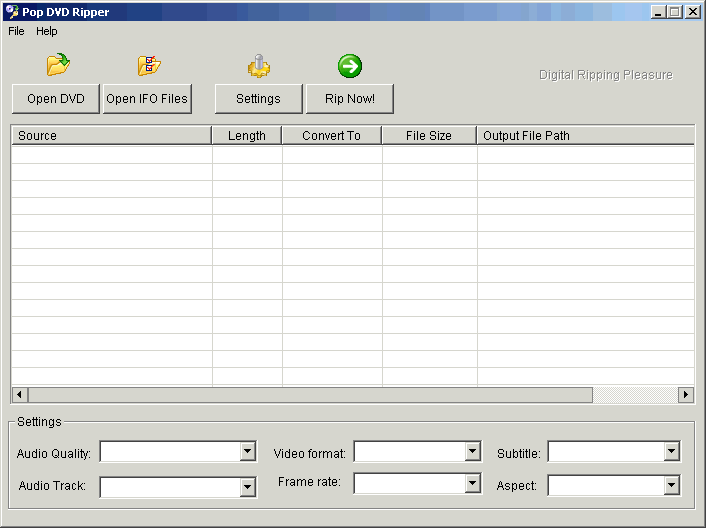Click the Output File Path column header
The image size is (706, 528).
(585, 135)
